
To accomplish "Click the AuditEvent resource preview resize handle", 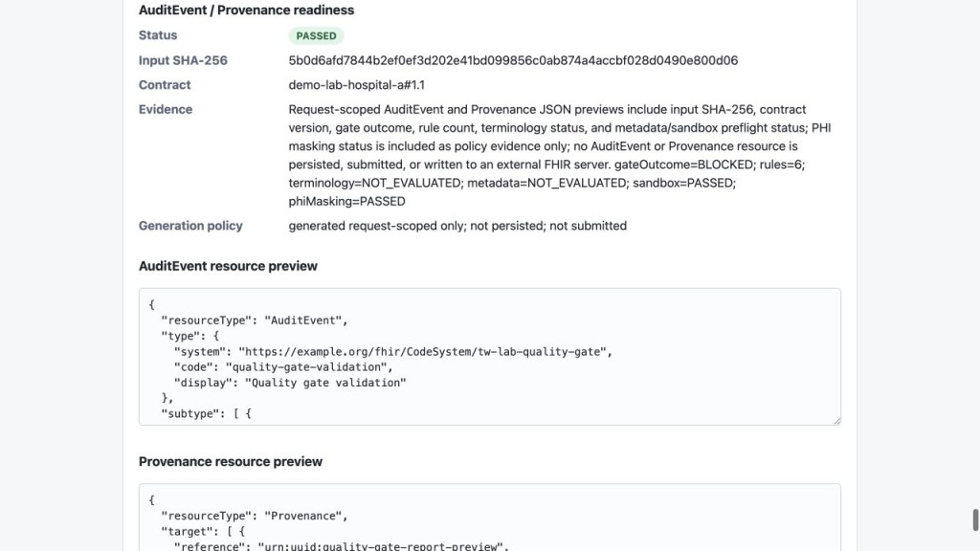I will (836, 421).
